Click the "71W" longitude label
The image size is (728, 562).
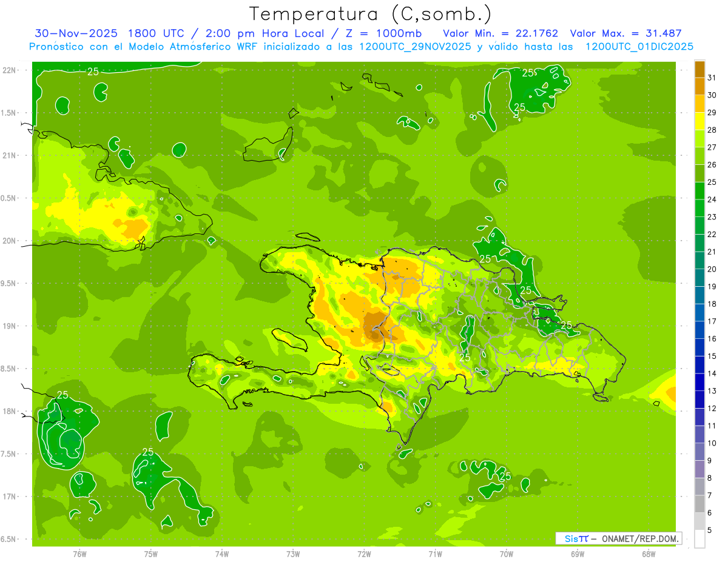[435, 554]
